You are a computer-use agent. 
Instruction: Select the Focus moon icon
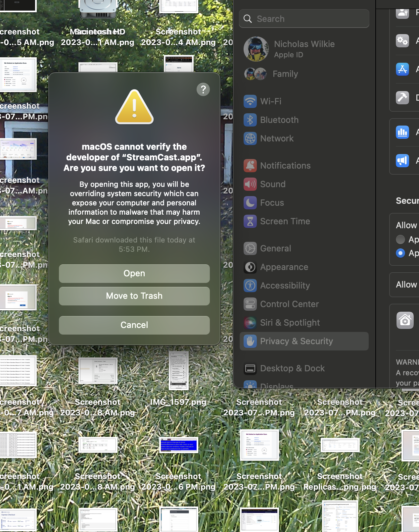click(250, 203)
